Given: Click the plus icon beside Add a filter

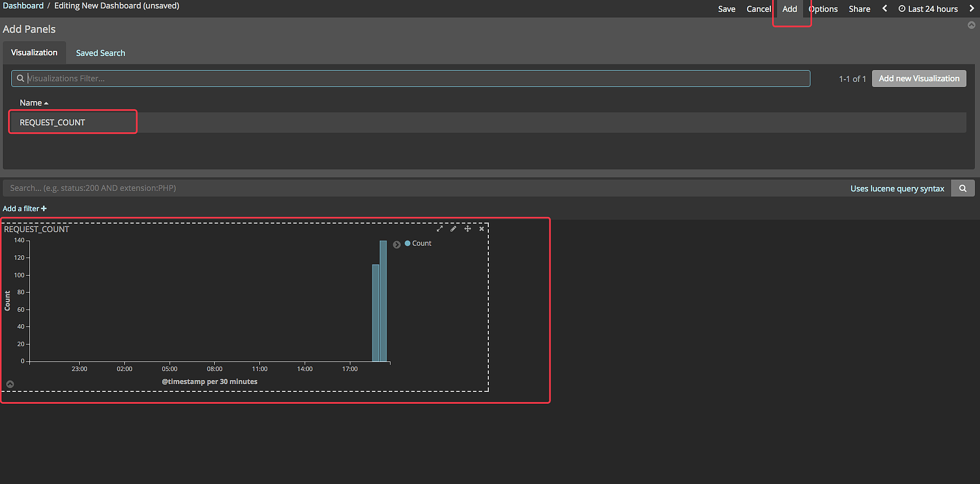Looking at the screenshot, I should coord(44,209).
